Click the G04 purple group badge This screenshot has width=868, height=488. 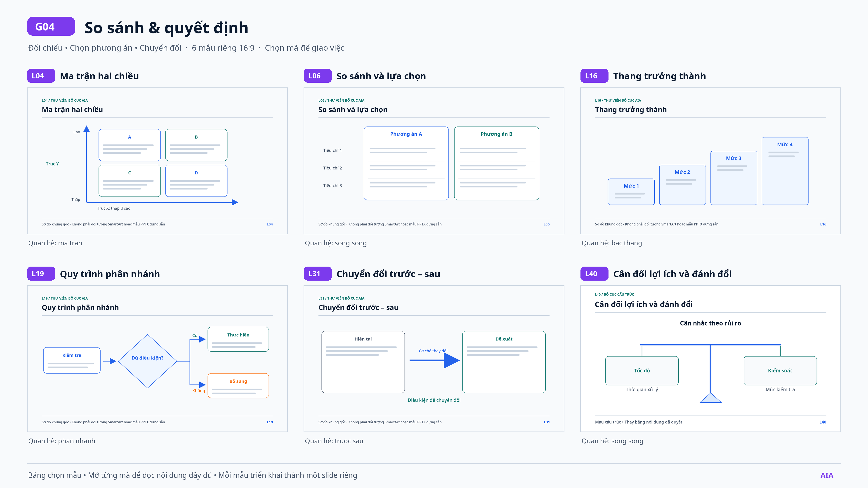[x=51, y=26]
